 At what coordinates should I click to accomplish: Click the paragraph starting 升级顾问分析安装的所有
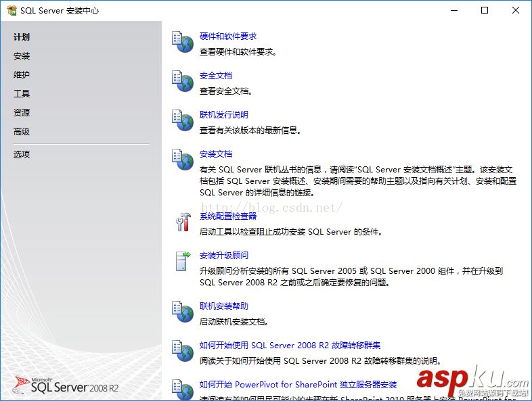tap(351, 277)
